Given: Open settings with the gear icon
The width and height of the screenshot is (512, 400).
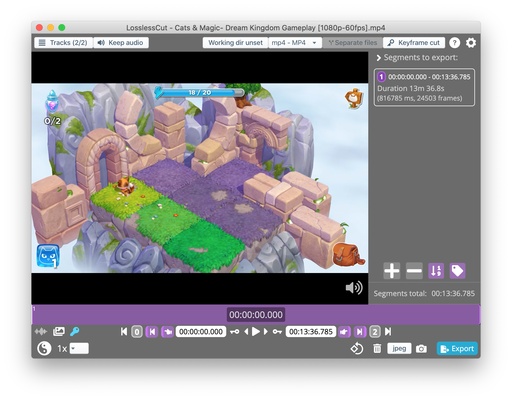Looking at the screenshot, I should (x=471, y=43).
